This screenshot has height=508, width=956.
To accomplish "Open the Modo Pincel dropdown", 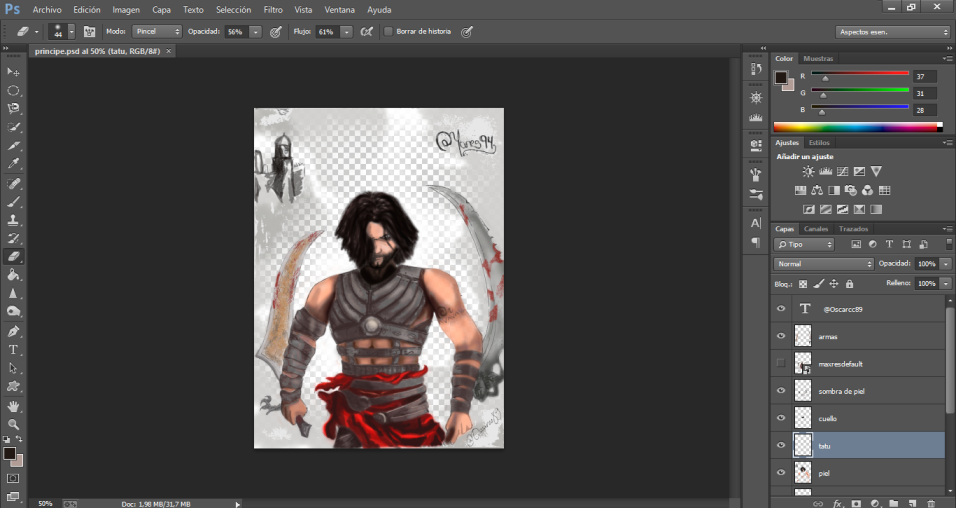I will (x=158, y=32).
